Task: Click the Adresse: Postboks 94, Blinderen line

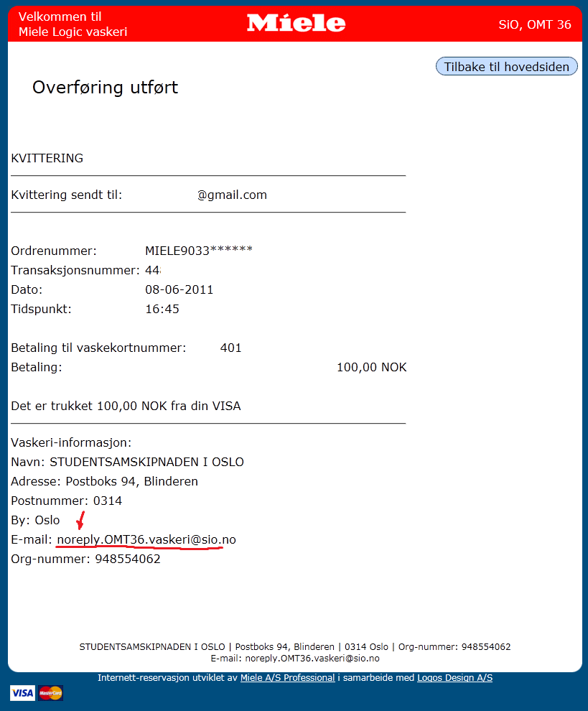Action: 104,481
